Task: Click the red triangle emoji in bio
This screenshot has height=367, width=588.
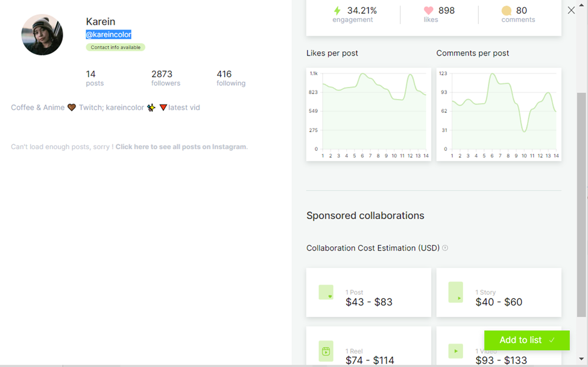Action: 163,107
